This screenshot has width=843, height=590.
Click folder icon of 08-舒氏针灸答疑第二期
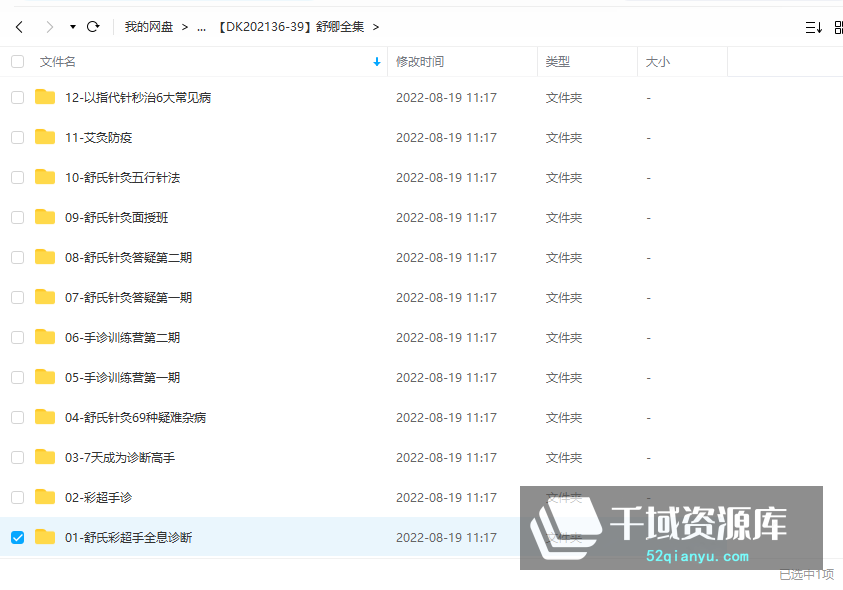pyautogui.click(x=45, y=257)
